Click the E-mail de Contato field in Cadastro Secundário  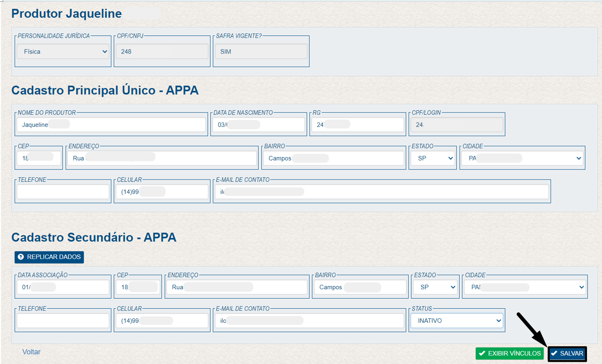309,320
